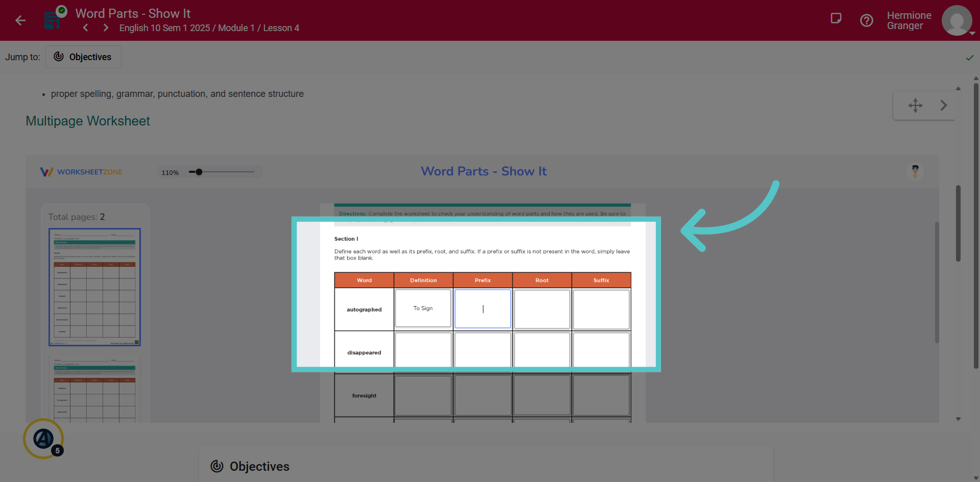Click the Root field for autographed
The image size is (980, 482).
542,309
